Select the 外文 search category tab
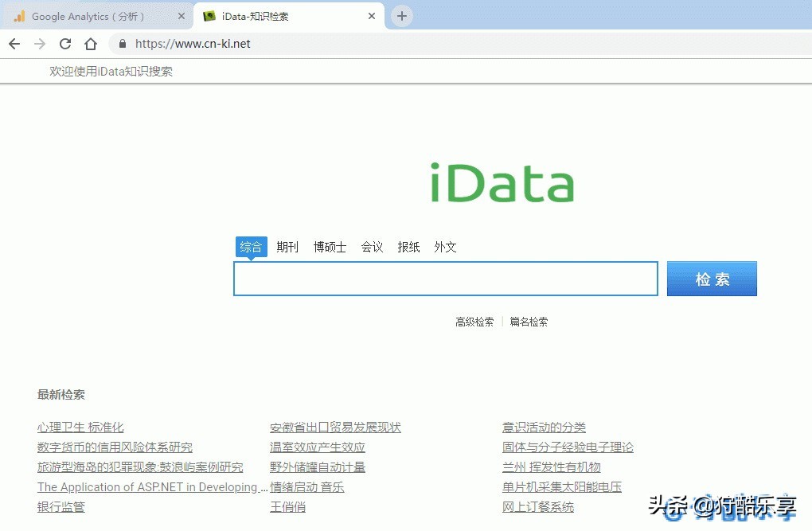The height and width of the screenshot is (531, 812). tap(445, 247)
